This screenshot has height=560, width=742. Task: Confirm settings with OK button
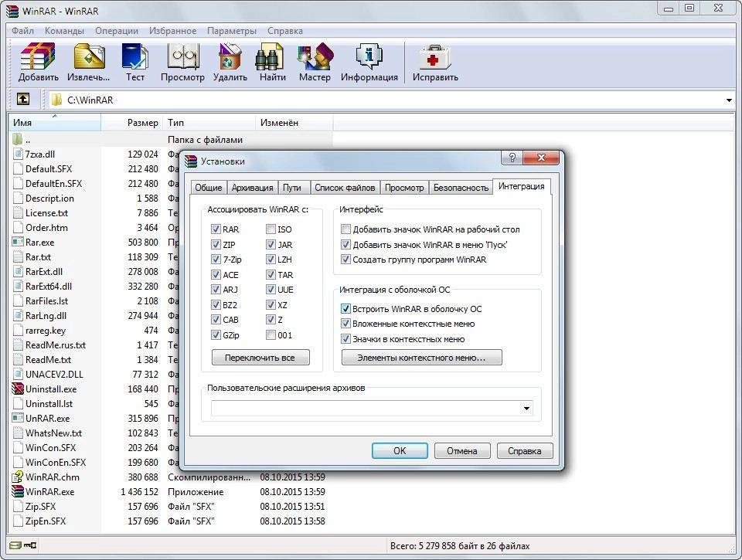(400, 451)
